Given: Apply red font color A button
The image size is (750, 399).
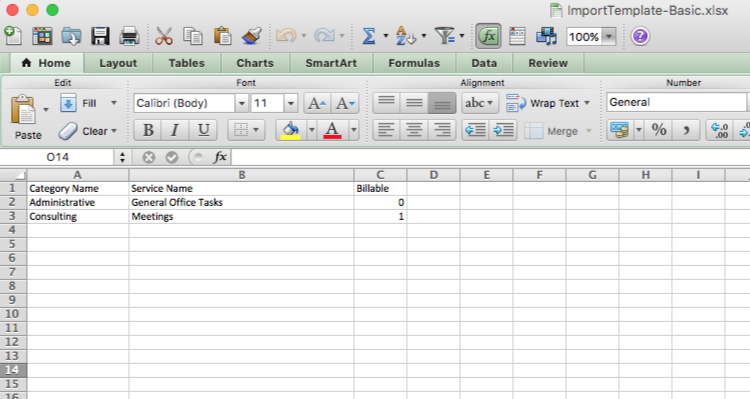Looking at the screenshot, I should (332, 130).
